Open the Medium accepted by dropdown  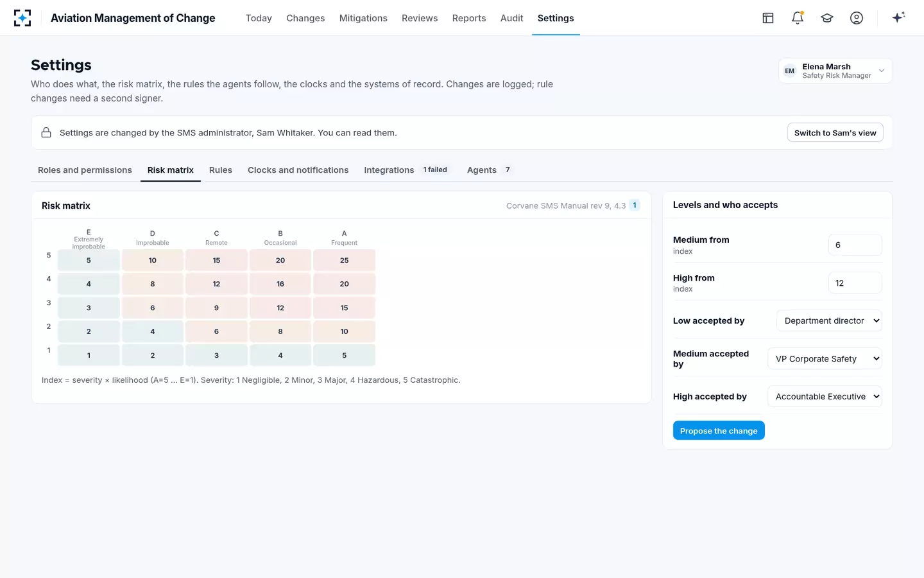(825, 358)
